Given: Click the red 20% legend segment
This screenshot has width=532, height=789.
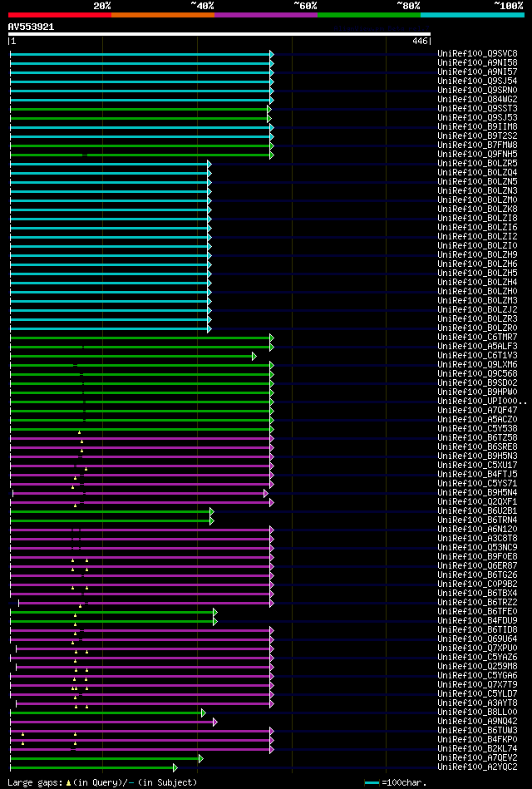Looking at the screenshot, I should point(59,15).
